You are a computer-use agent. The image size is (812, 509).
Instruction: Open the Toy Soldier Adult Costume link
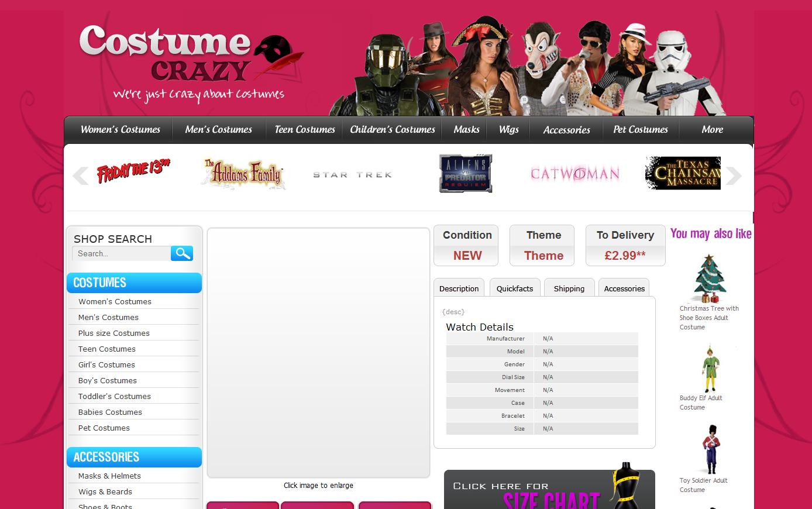tap(704, 485)
